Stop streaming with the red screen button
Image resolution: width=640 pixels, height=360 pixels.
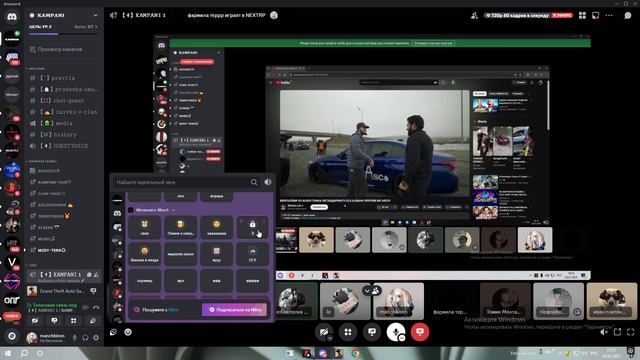(420, 332)
